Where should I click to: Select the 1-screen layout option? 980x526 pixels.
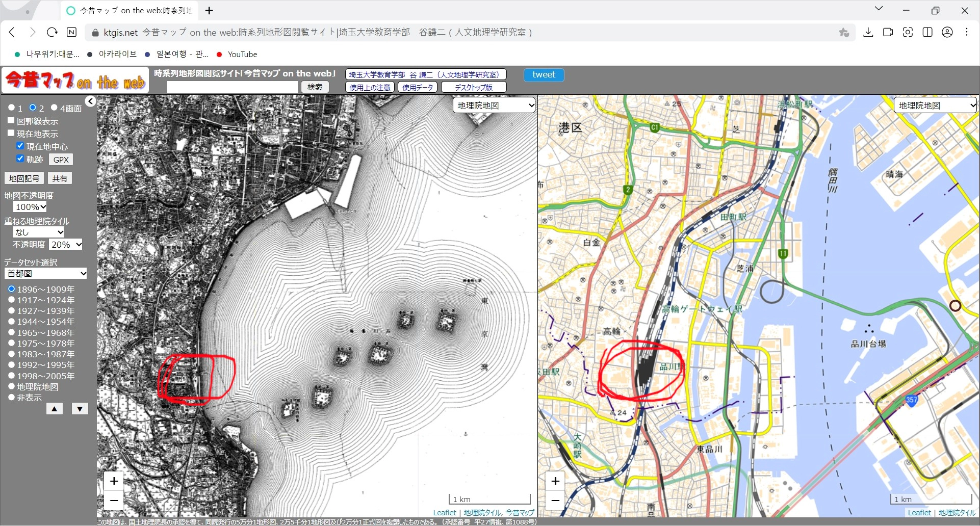pyautogui.click(x=11, y=108)
